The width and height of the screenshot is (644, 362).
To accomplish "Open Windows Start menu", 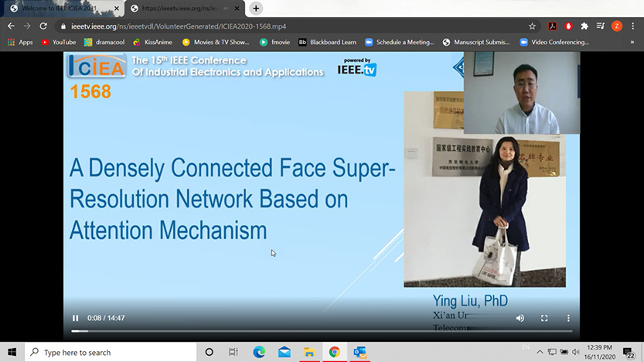I will click(x=12, y=352).
